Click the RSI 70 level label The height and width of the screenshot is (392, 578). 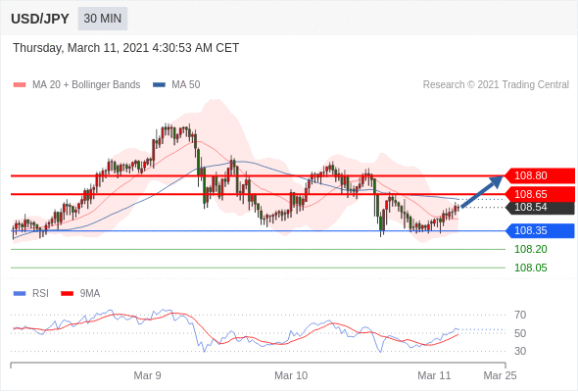520,315
